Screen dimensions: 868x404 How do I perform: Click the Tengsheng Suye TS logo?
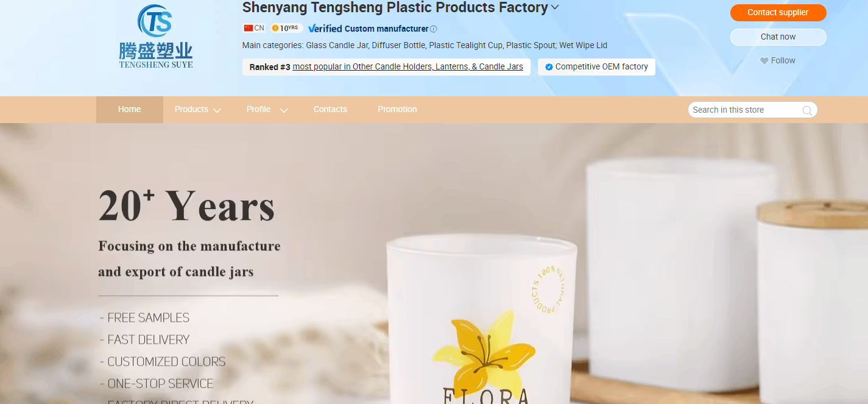tap(156, 37)
